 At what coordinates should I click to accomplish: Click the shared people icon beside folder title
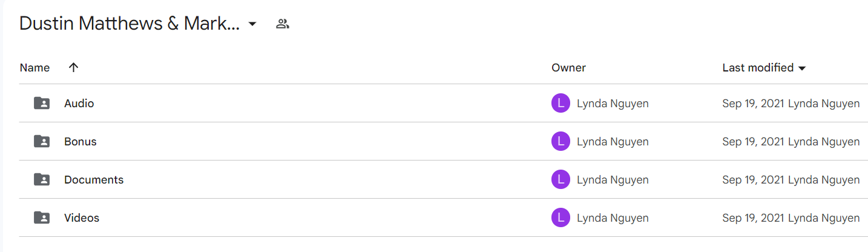pyautogui.click(x=282, y=24)
